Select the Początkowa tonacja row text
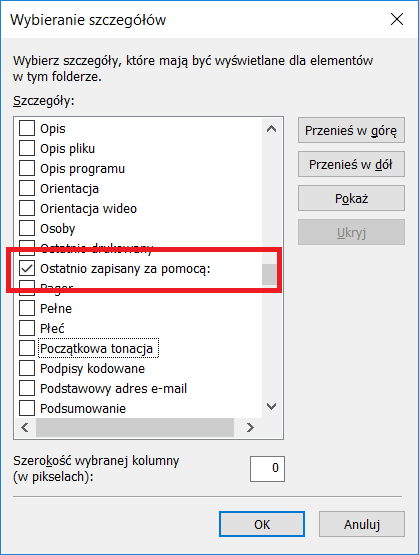The height and width of the screenshot is (555, 419). (97, 349)
